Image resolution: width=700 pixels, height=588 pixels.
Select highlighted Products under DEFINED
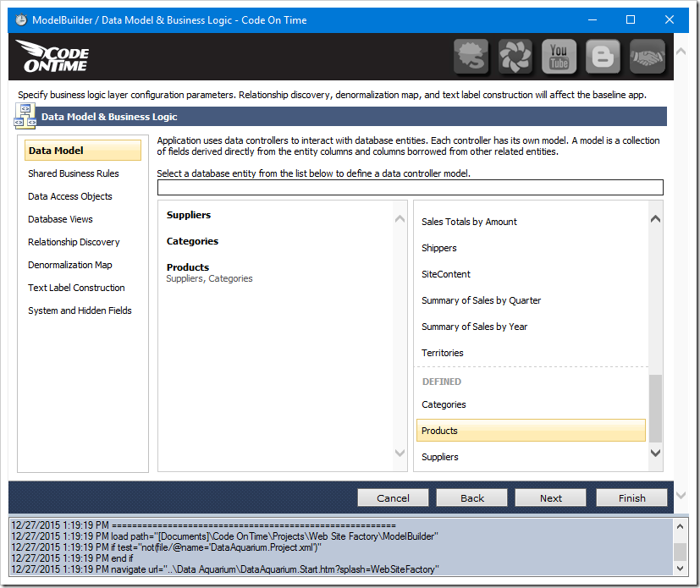coord(531,431)
